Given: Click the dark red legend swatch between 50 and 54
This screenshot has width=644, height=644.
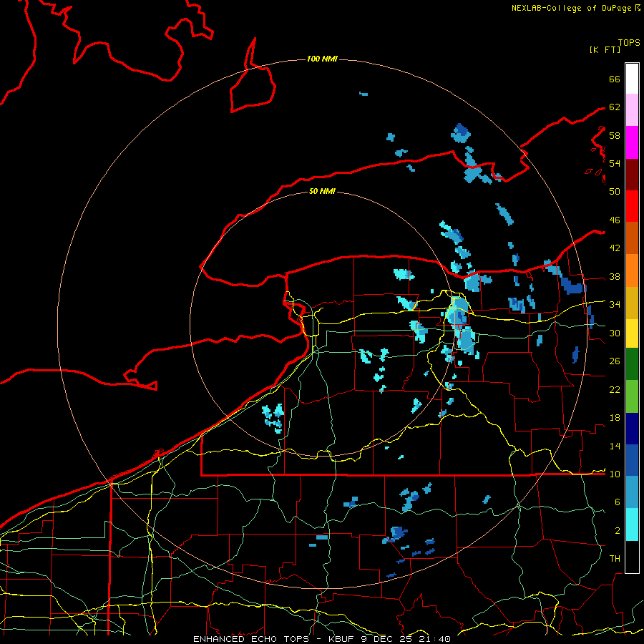Looking at the screenshot, I should [632, 175].
